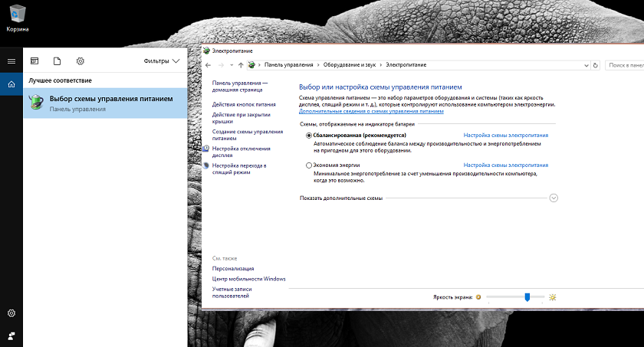Screen dimensions: 644x347
Task: Open Действия кнопок питания link
Action: point(244,104)
